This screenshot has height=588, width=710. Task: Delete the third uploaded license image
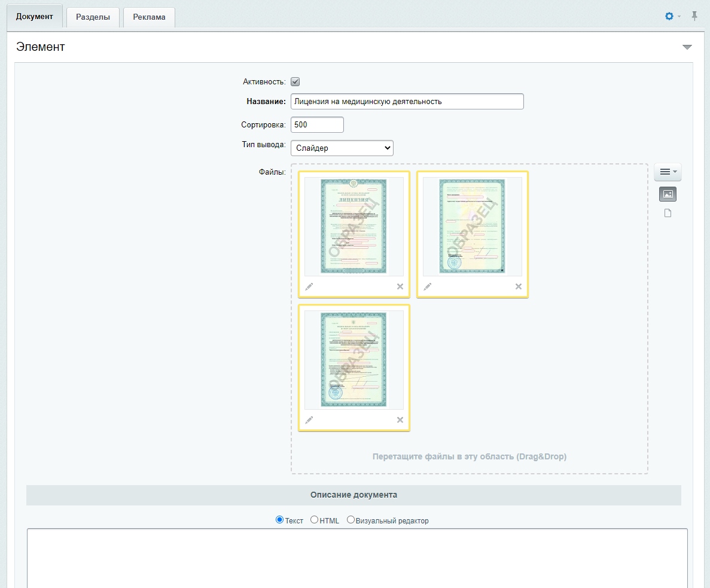click(x=400, y=420)
